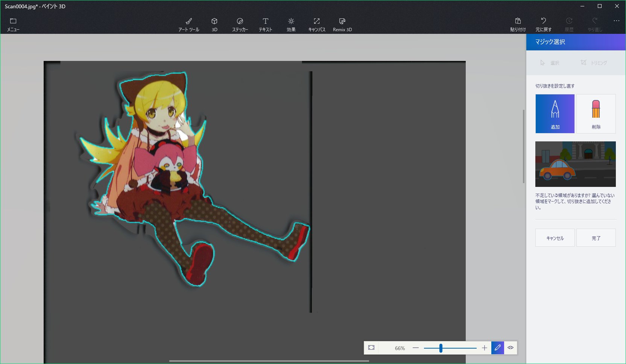This screenshot has height=364, width=626.
Task: Open the ステッカー stickers tab
Action: (240, 24)
